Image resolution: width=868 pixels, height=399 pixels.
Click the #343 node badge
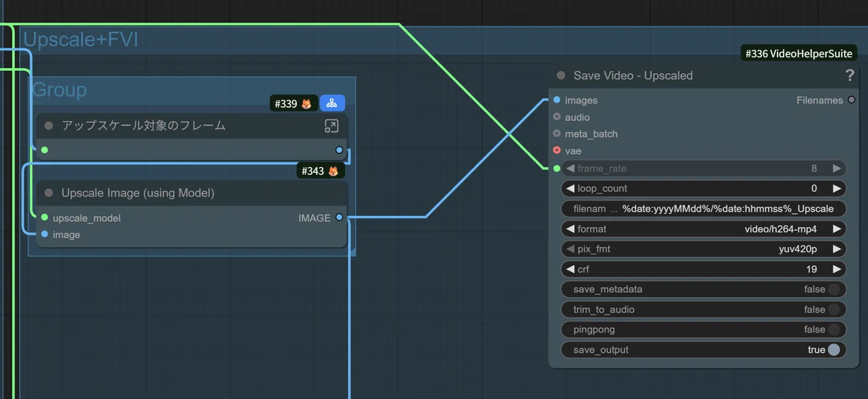(320, 171)
